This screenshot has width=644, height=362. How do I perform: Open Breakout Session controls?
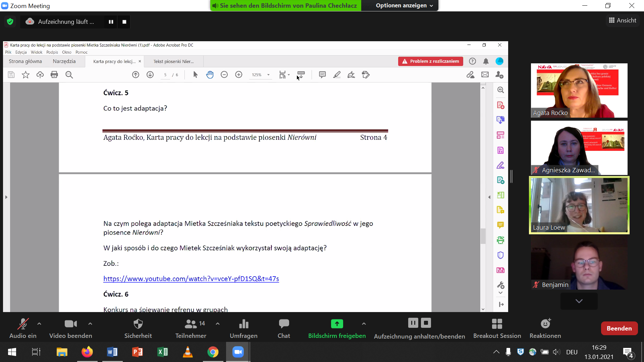coord(497,324)
